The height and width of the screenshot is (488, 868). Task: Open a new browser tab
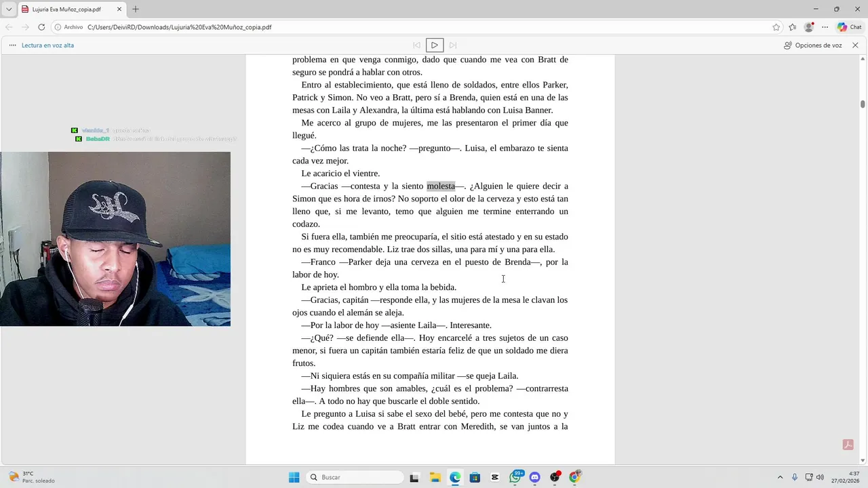pyautogui.click(x=136, y=9)
